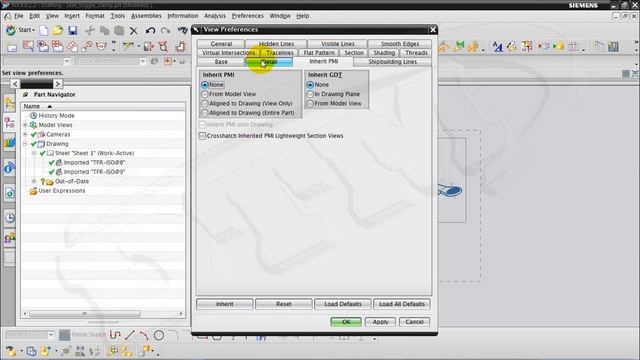Image resolution: width=640 pixels, height=360 pixels.
Task: Click the New file icon
Action: coord(44,31)
